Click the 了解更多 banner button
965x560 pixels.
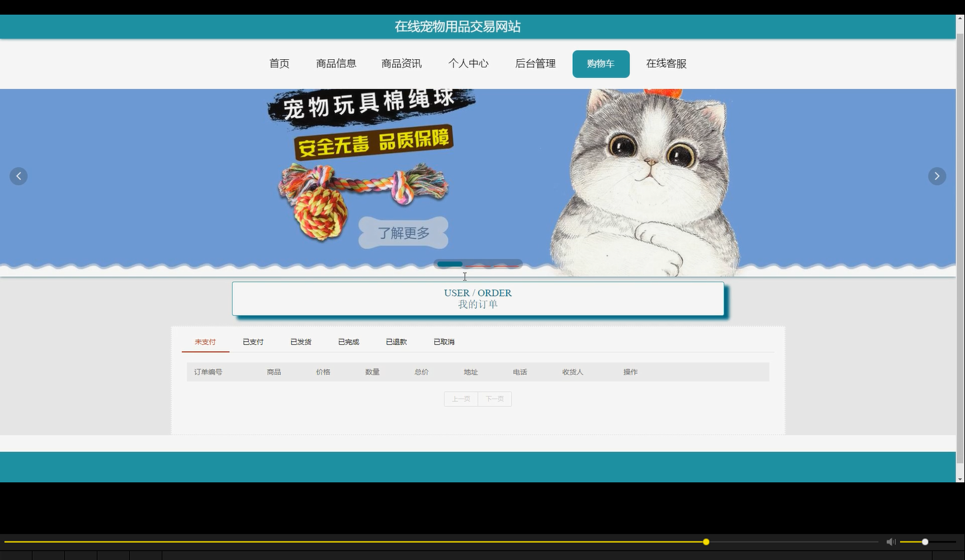tap(402, 233)
